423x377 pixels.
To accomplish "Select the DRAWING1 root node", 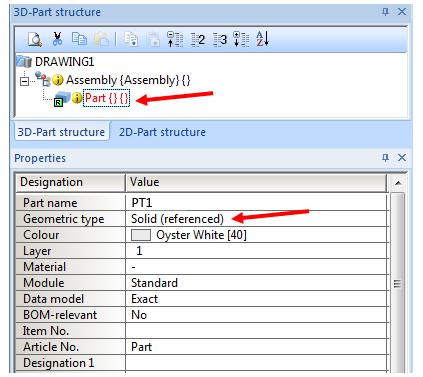I will [64, 62].
